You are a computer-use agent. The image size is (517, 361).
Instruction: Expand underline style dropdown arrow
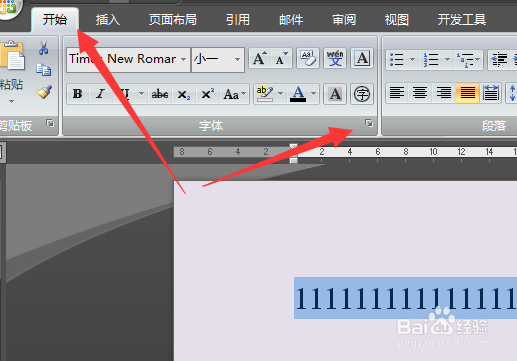point(141,94)
